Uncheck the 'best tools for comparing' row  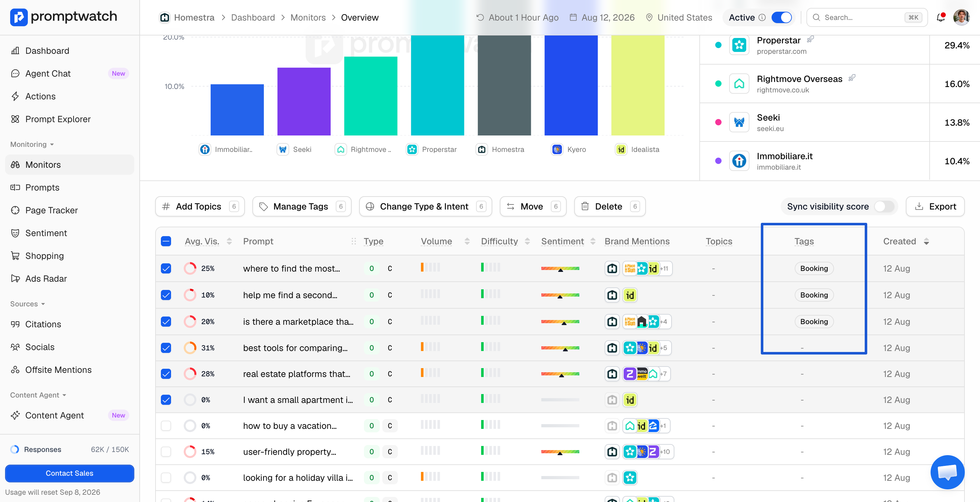166,348
